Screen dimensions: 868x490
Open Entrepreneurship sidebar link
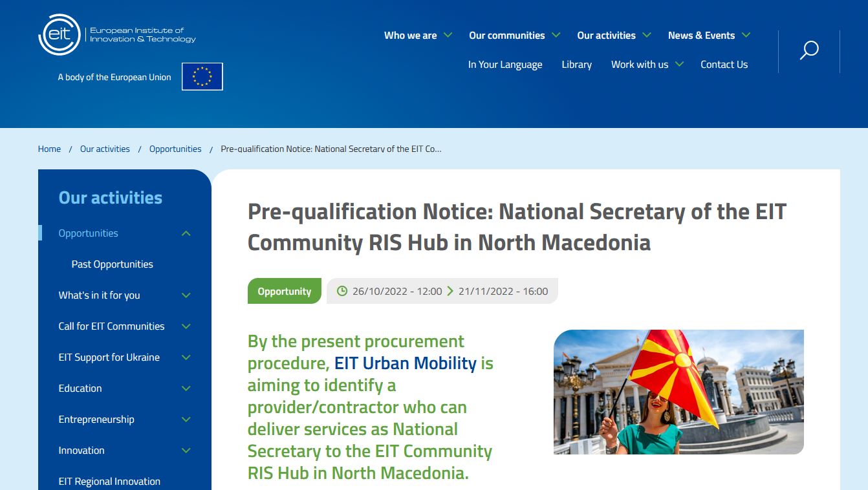96,419
